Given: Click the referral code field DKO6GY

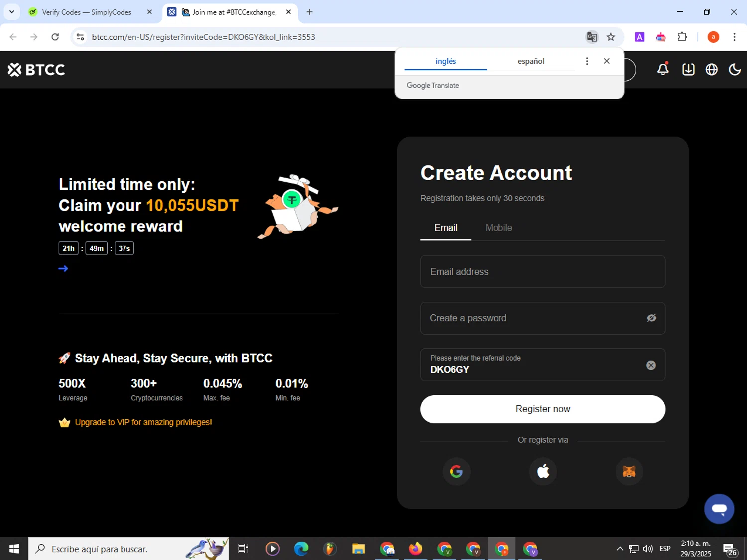Looking at the screenshot, I should point(543,365).
